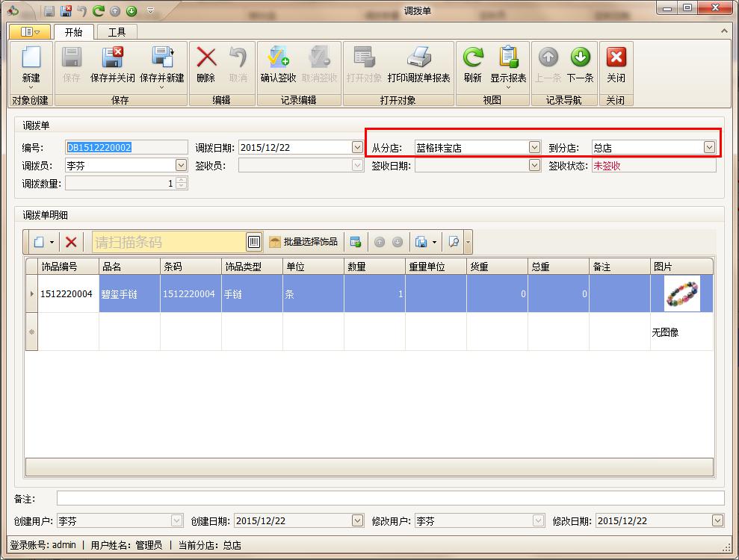Open the 创建日期 date dropdown

(358, 520)
